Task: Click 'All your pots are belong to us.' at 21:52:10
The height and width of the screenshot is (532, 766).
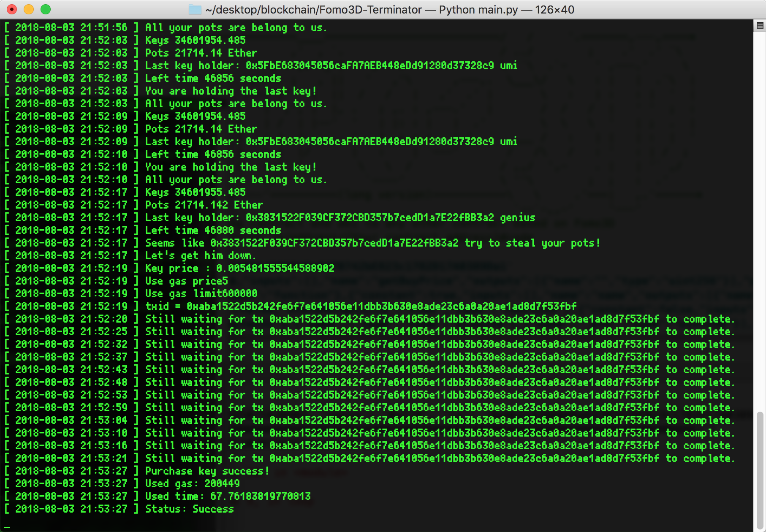Action: pyautogui.click(x=166, y=179)
